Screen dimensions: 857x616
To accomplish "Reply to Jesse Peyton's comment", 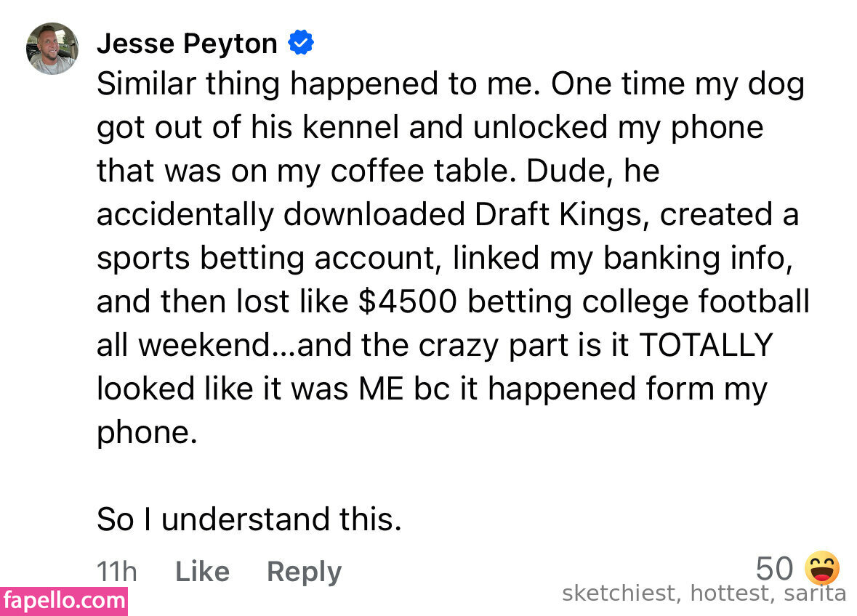I will [304, 572].
